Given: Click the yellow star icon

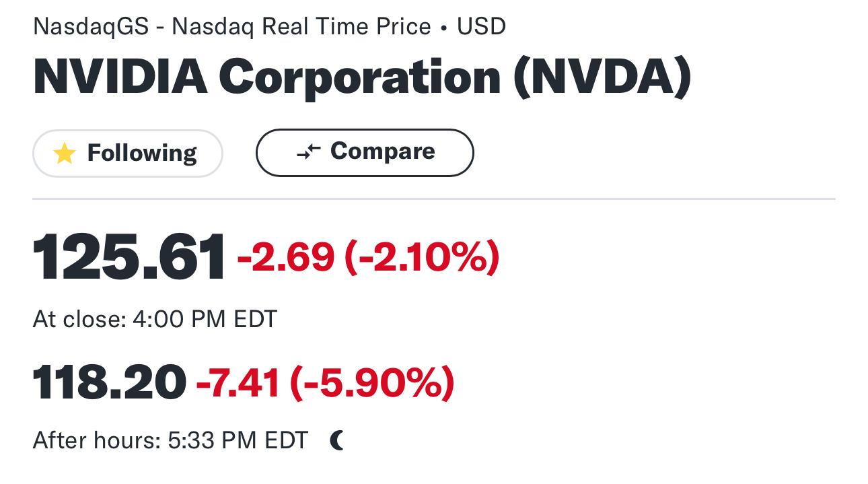Looking at the screenshot, I should [65, 153].
